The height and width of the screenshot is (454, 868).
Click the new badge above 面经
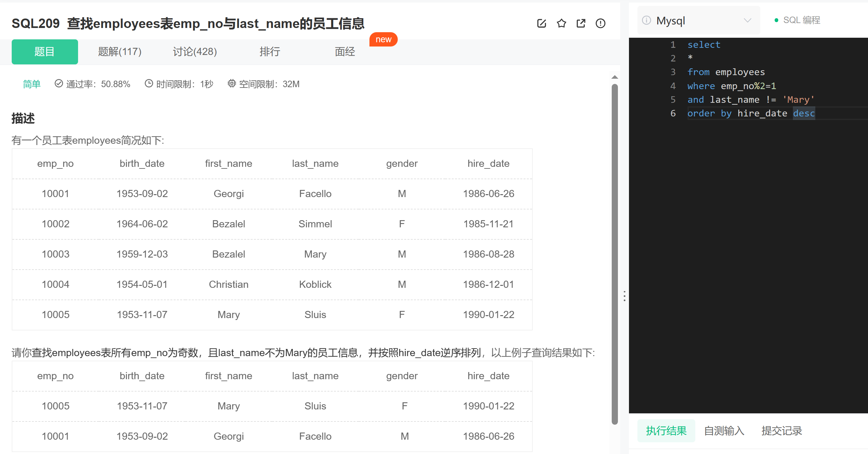[x=383, y=39]
